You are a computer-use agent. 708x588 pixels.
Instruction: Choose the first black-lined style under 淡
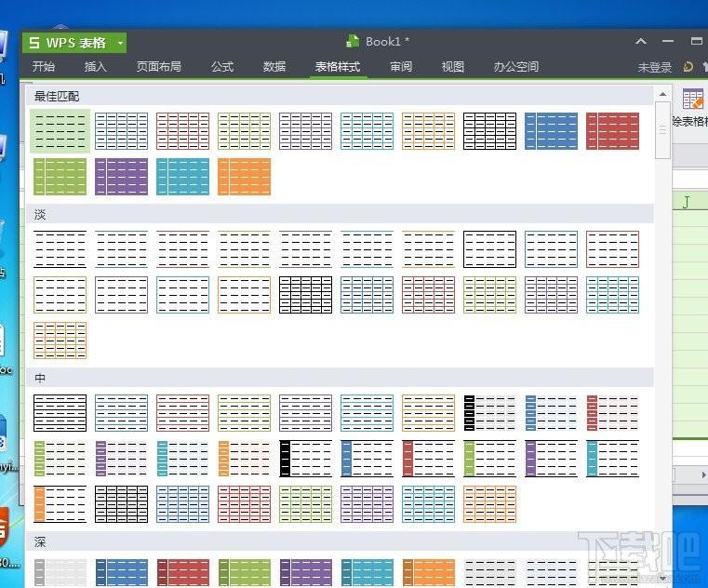60,249
